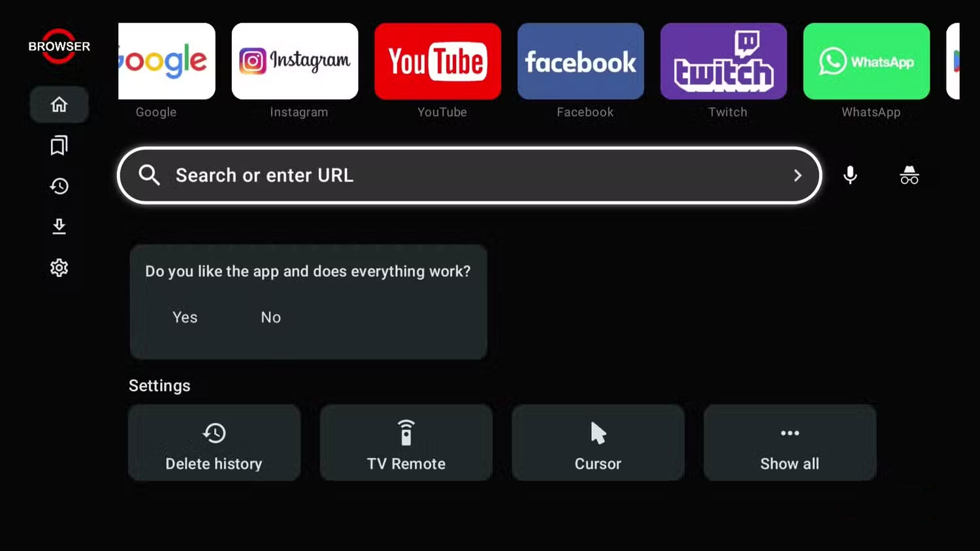Open the WhatsApp shortcut tile
The width and height of the screenshot is (980, 551).
click(866, 61)
